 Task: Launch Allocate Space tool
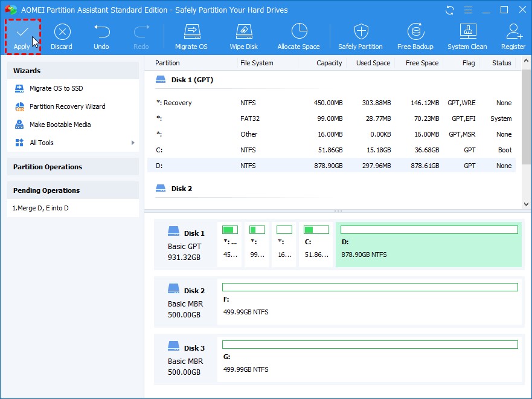[x=298, y=37]
